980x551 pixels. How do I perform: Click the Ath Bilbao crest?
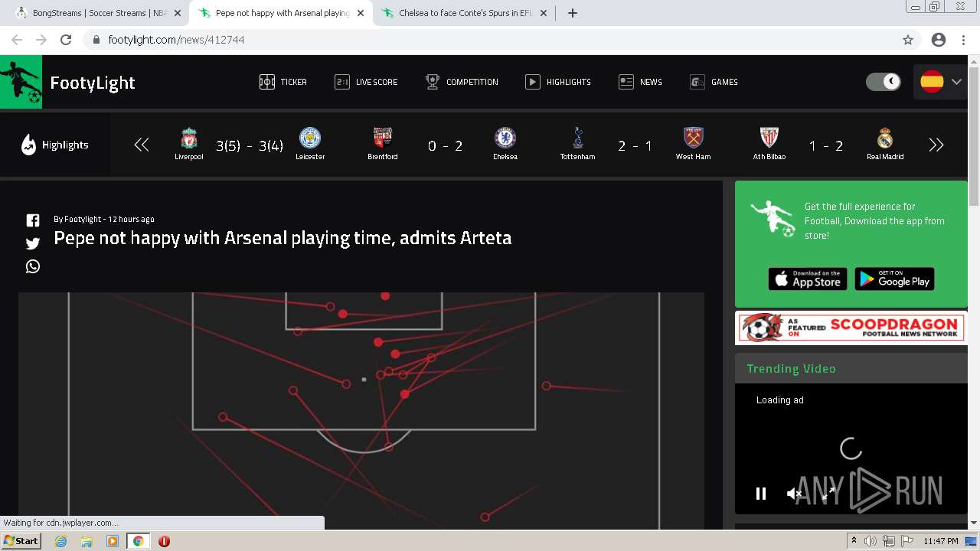pos(769,138)
